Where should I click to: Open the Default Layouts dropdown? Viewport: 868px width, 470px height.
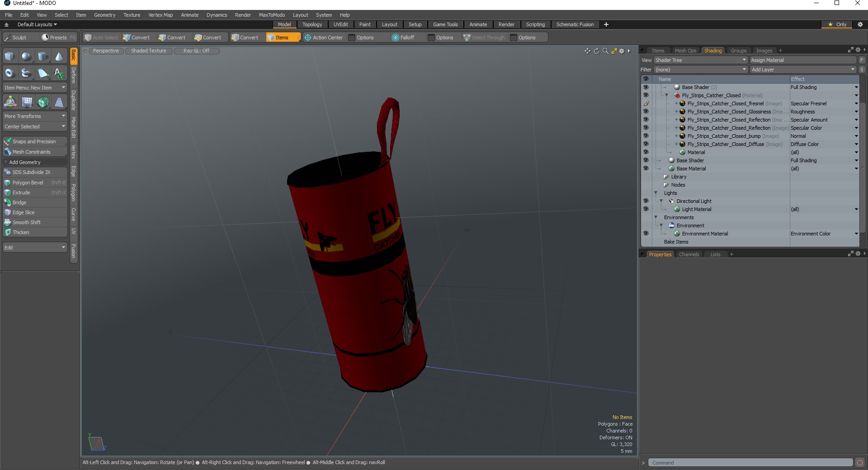point(37,24)
